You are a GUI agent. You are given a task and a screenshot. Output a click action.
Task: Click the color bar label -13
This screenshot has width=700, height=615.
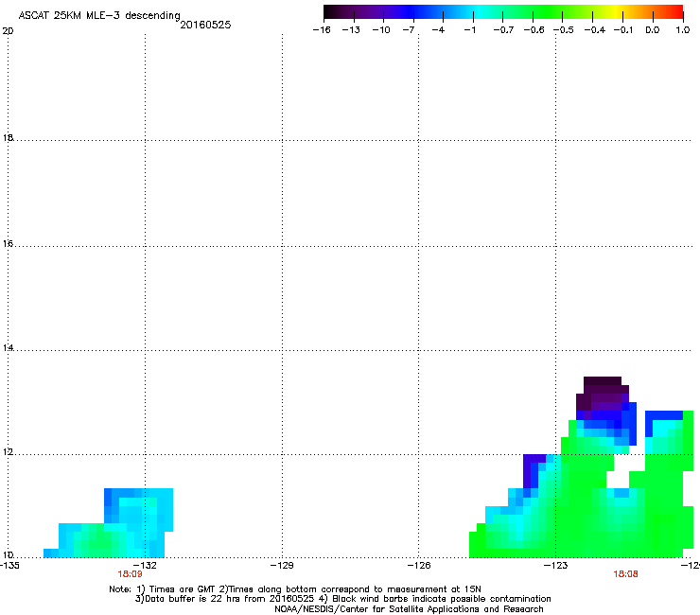point(351,30)
